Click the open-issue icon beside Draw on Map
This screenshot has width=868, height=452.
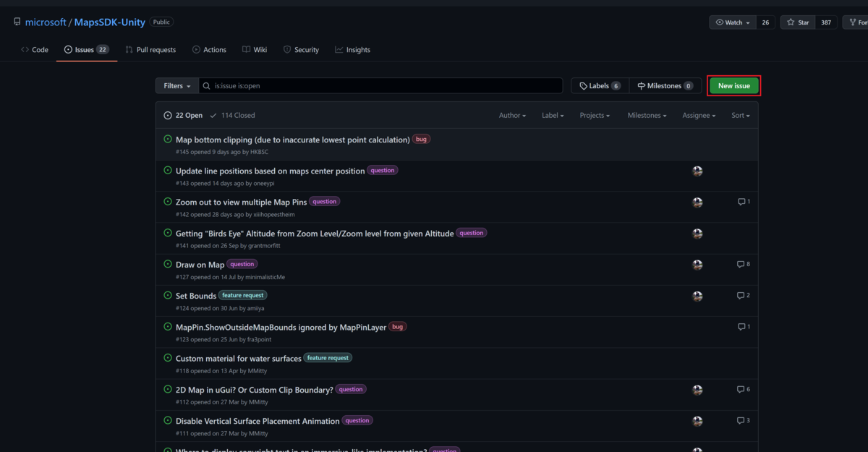168,264
